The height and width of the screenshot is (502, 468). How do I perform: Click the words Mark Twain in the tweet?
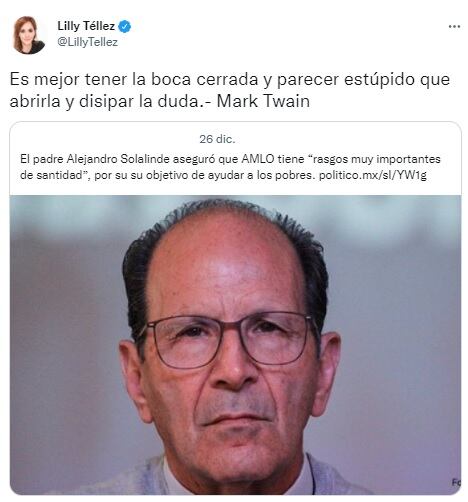pos(263,101)
